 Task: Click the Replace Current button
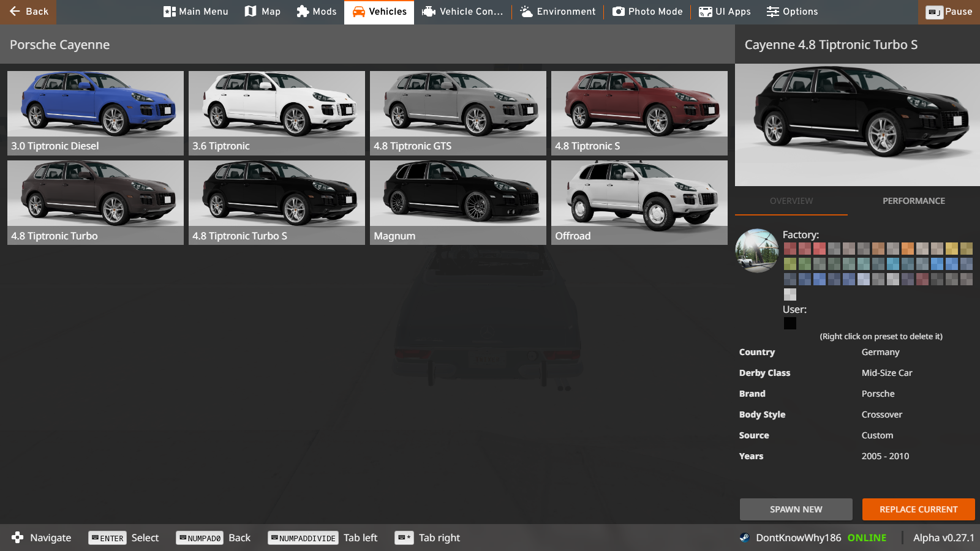point(919,509)
